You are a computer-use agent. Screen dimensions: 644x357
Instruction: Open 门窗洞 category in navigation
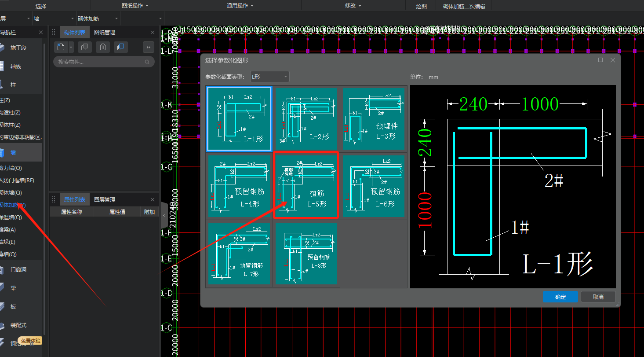coord(21,269)
